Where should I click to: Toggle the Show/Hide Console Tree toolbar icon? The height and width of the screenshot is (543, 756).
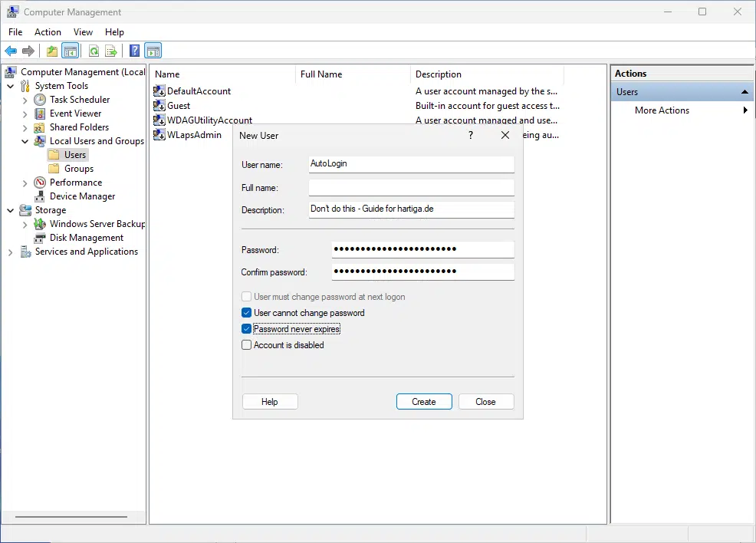71,51
